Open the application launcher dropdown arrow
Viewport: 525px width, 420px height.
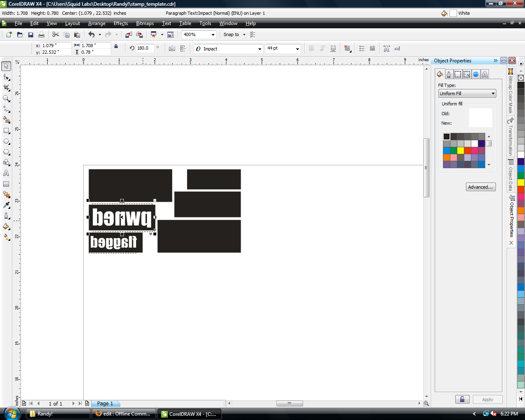tap(162, 35)
